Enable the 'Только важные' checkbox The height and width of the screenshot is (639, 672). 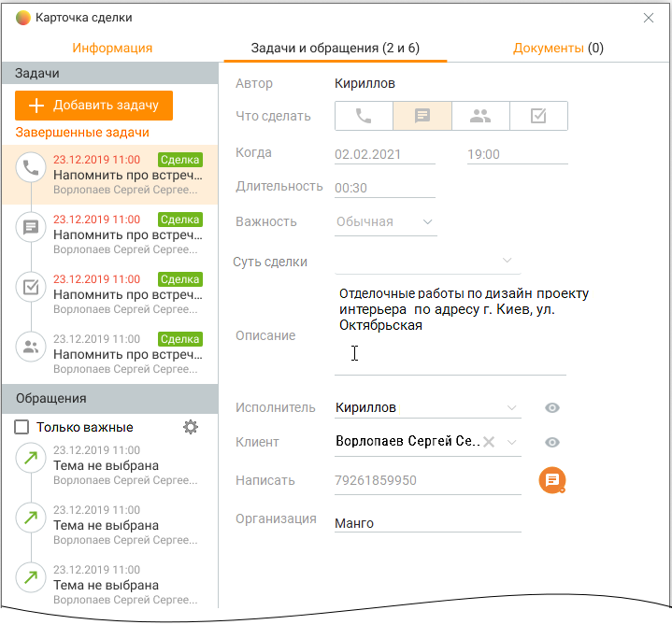(21, 427)
